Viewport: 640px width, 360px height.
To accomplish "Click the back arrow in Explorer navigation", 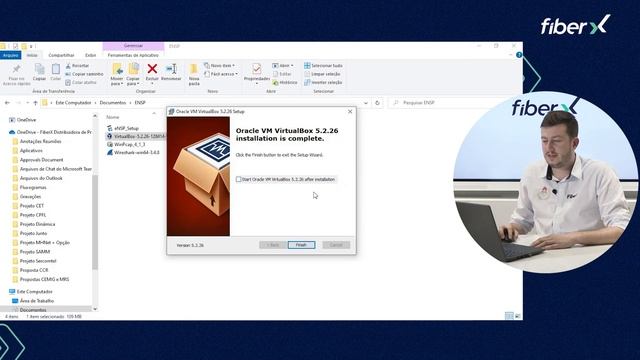I will [7, 103].
